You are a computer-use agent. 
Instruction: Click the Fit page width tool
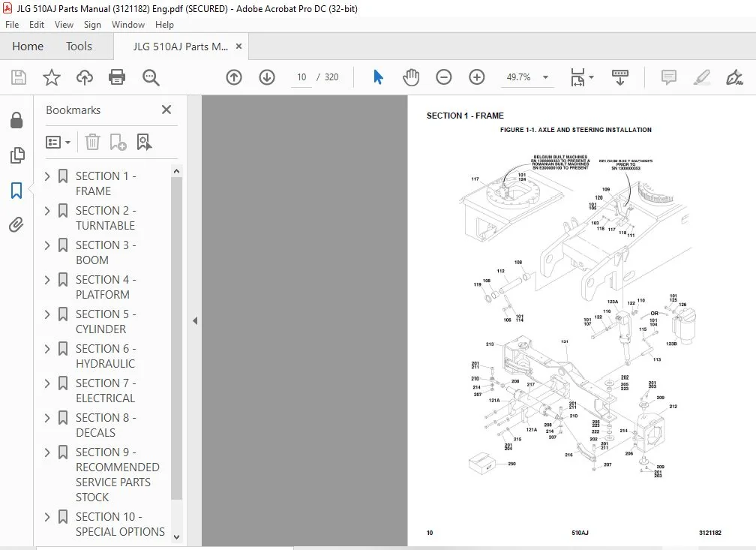point(577,77)
